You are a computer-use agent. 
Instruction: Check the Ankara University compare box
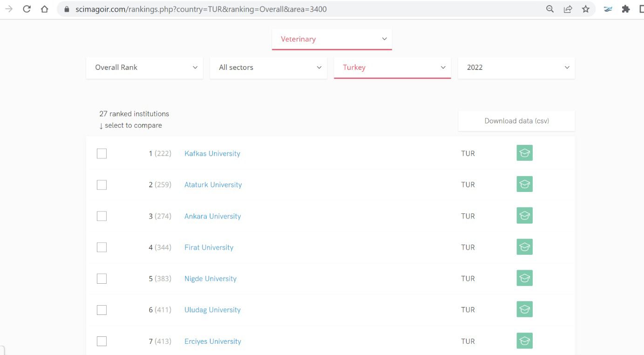(x=102, y=216)
